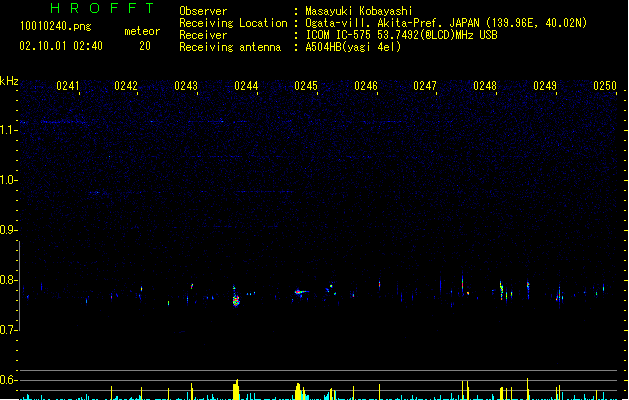629x400 pixels.
Task: Click the 0243 time marker
Action: tap(186, 86)
